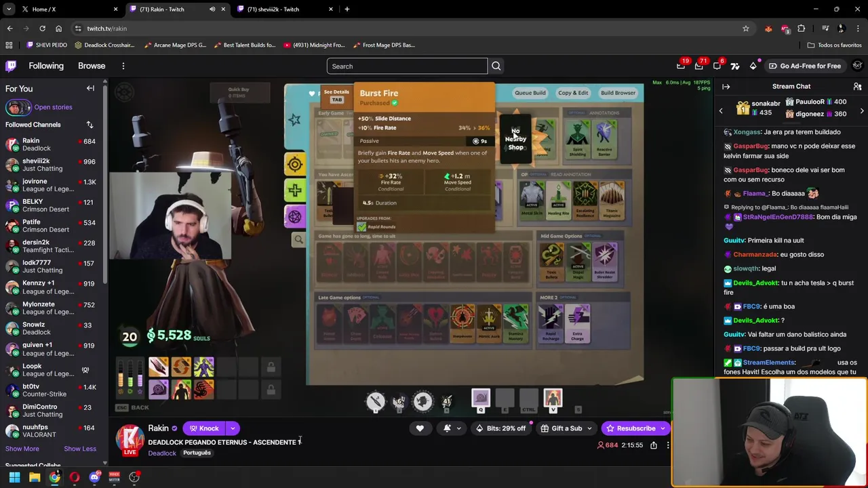868x488 pixels.
Task: Open whispers icon with 6 badge
Action: 717,66
